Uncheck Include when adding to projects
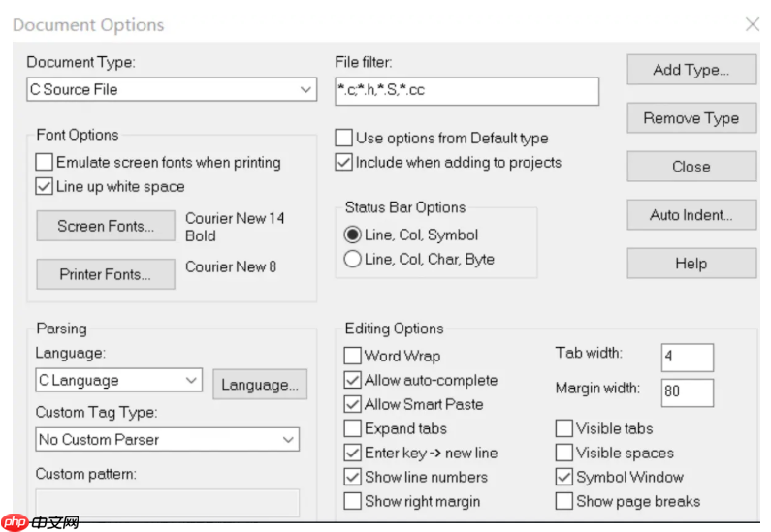 coord(343,163)
